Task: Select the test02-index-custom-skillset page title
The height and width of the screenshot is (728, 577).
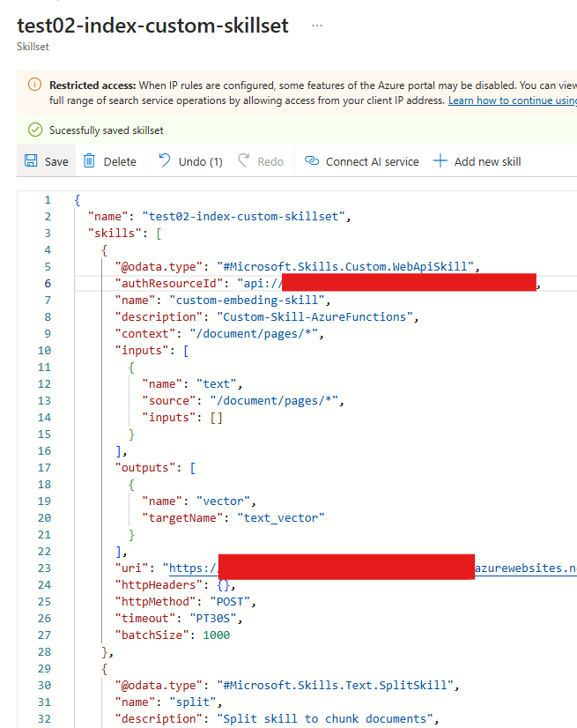Action: (x=152, y=26)
